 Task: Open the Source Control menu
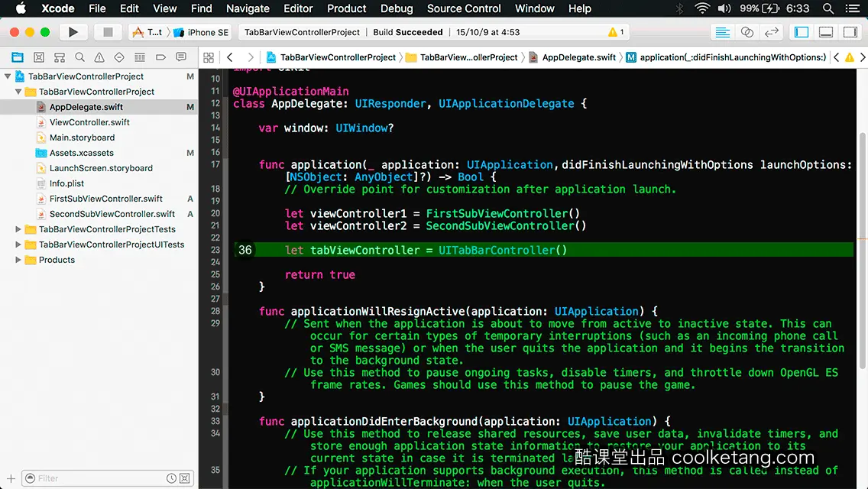click(464, 8)
